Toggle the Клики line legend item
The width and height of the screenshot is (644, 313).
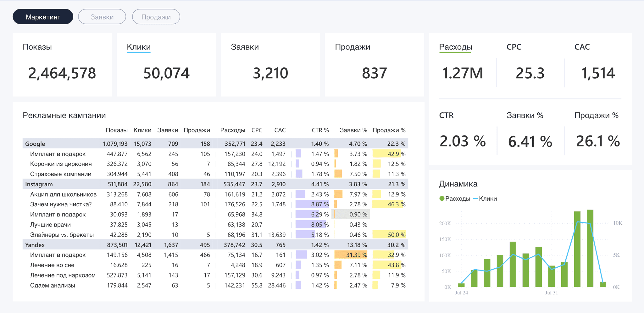(x=485, y=198)
